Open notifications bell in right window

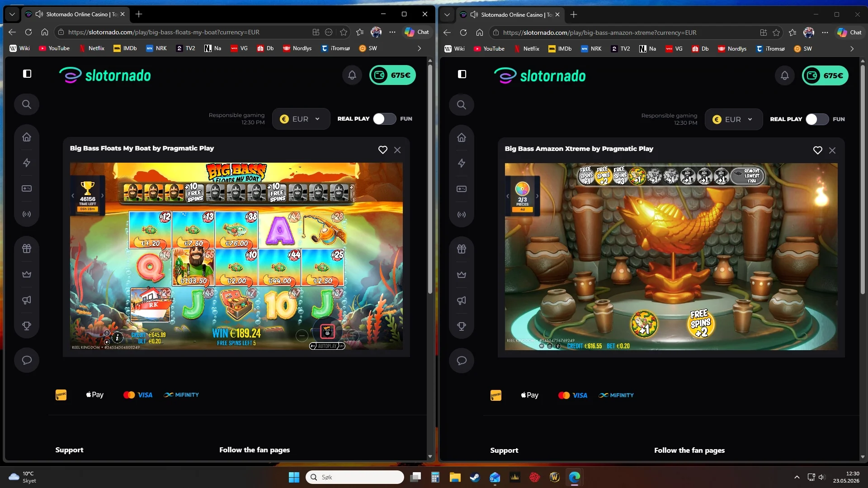tap(785, 75)
